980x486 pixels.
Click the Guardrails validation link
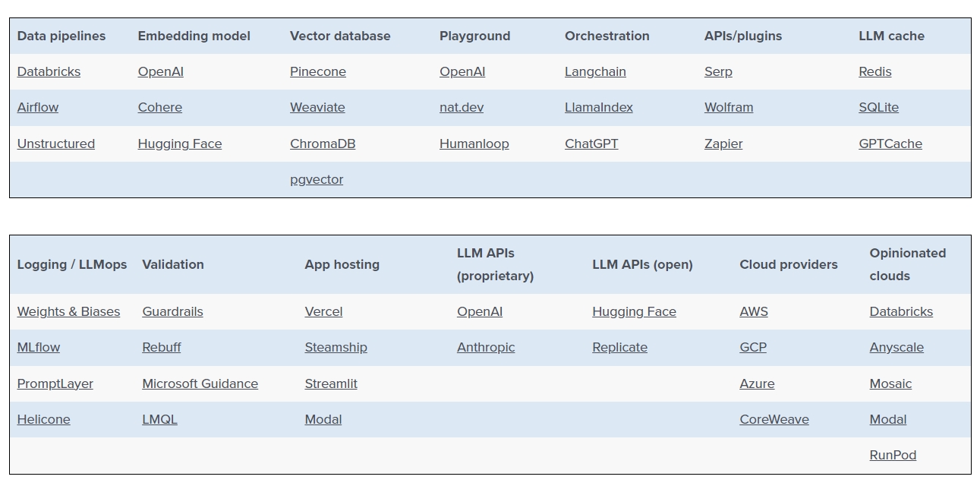coord(172,311)
